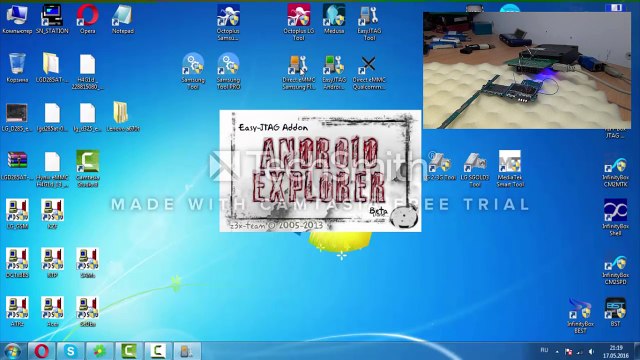Select the InfinityBox Shell icon
This screenshot has width=640, height=360.
[x=616, y=217]
